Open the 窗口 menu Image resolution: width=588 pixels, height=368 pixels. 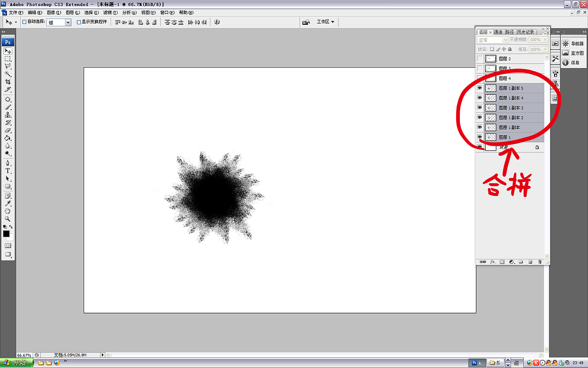(x=167, y=12)
